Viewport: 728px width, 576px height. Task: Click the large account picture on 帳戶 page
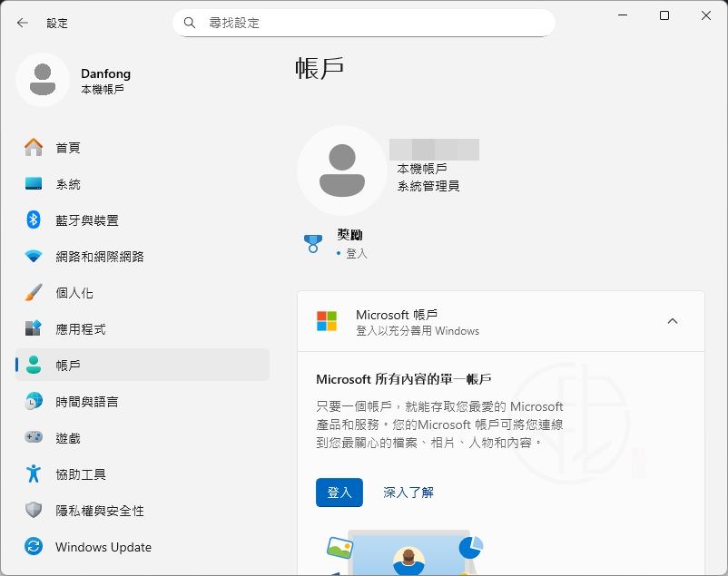tap(342, 171)
